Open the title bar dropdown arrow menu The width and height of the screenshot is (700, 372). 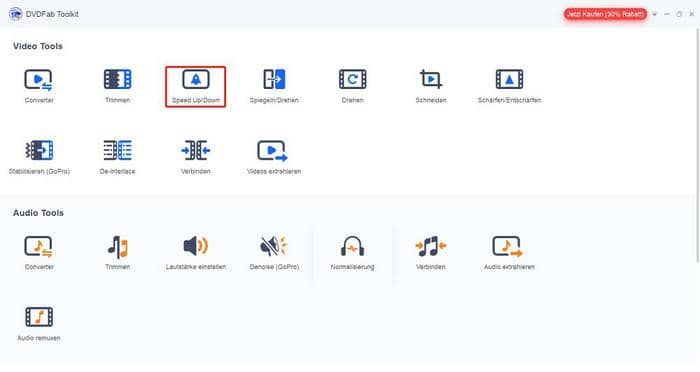pyautogui.click(x=654, y=14)
